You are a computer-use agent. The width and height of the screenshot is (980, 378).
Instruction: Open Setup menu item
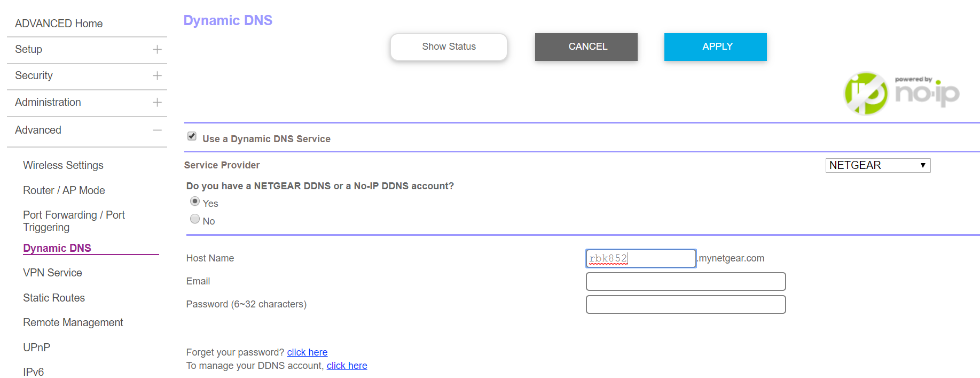pyautogui.click(x=28, y=49)
